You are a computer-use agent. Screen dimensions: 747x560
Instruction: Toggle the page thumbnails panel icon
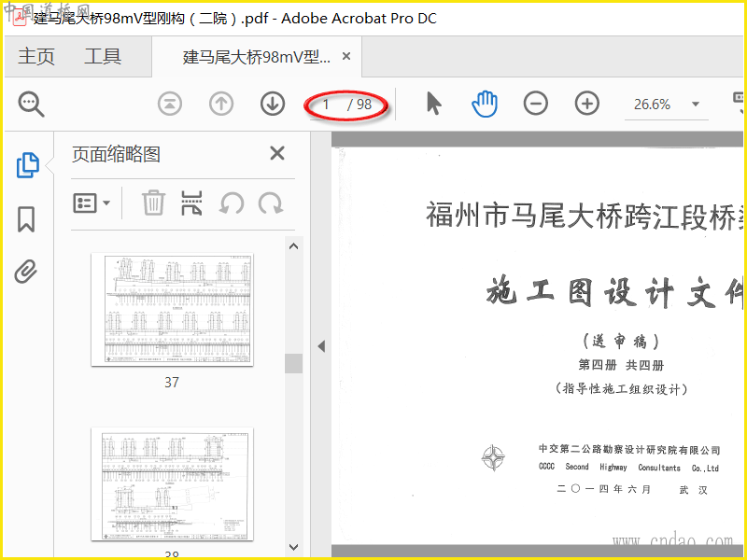[28, 165]
